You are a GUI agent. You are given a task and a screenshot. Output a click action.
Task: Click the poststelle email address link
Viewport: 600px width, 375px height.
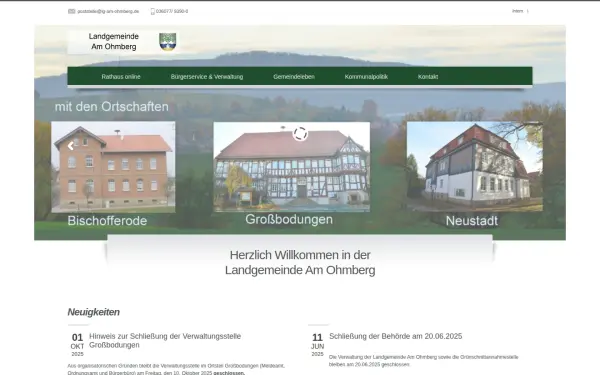click(x=108, y=11)
